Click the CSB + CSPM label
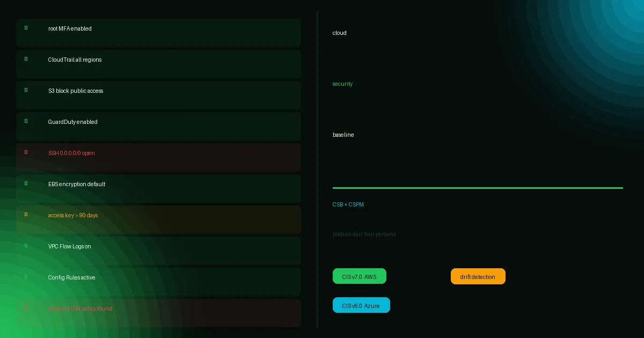Viewport: 644px width, 338px height. point(348,204)
